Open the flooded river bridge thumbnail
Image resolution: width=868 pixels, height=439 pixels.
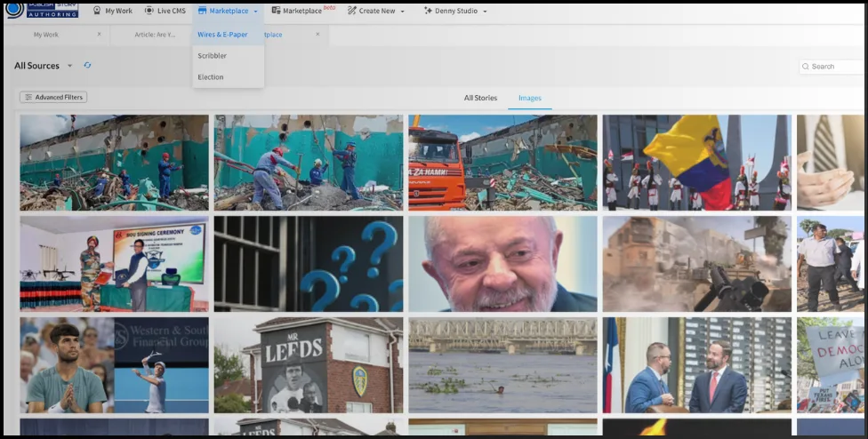502,365
